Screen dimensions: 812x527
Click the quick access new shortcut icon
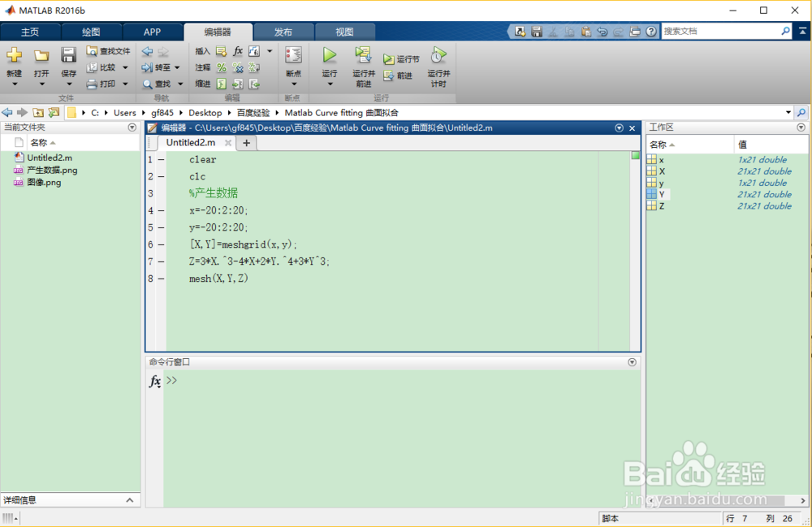tap(520, 32)
